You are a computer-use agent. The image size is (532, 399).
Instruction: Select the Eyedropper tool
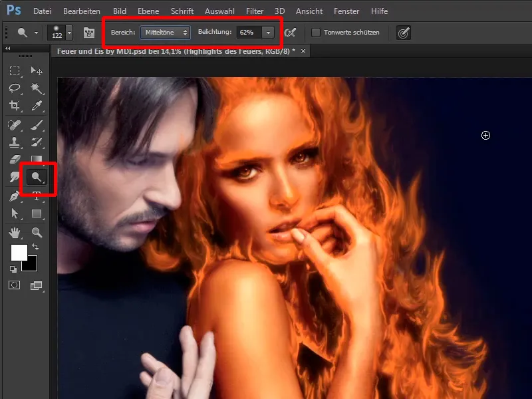(x=37, y=106)
